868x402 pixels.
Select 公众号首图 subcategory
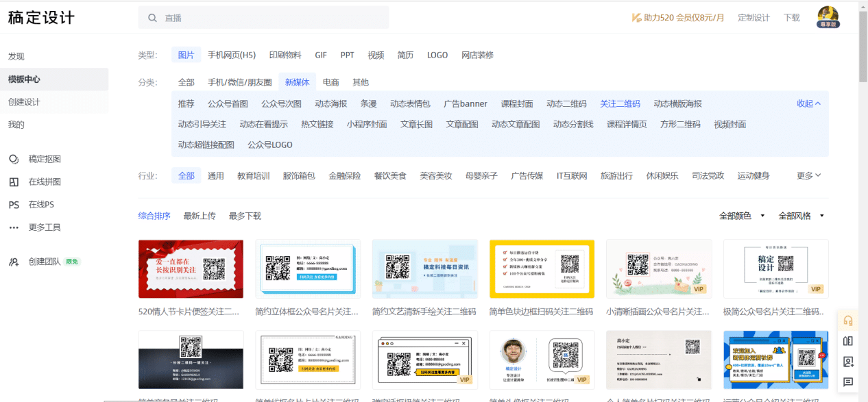tap(228, 104)
